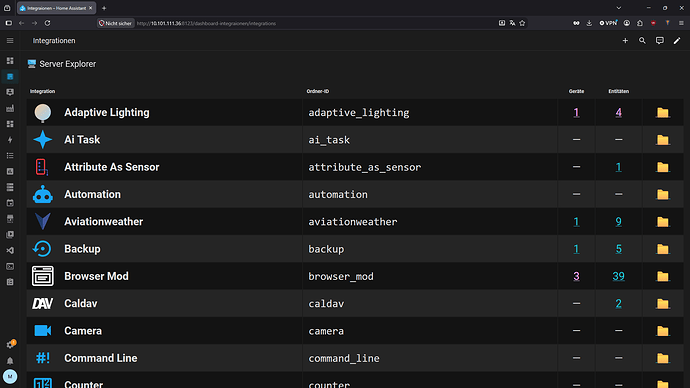Open folder for Caldav row
Image resolution: width=690 pixels, height=388 pixels.
pyautogui.click(x=663, y=304)
